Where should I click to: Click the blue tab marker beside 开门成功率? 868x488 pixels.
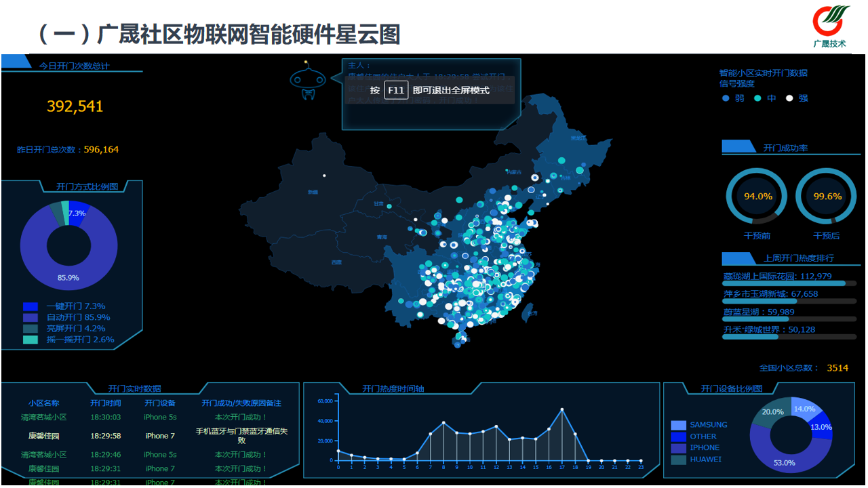738,147
